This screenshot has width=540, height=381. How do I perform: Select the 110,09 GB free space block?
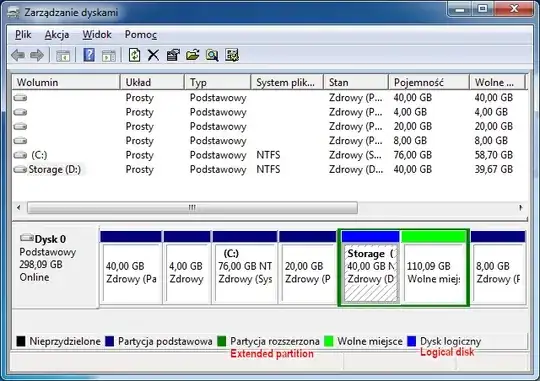434,268
